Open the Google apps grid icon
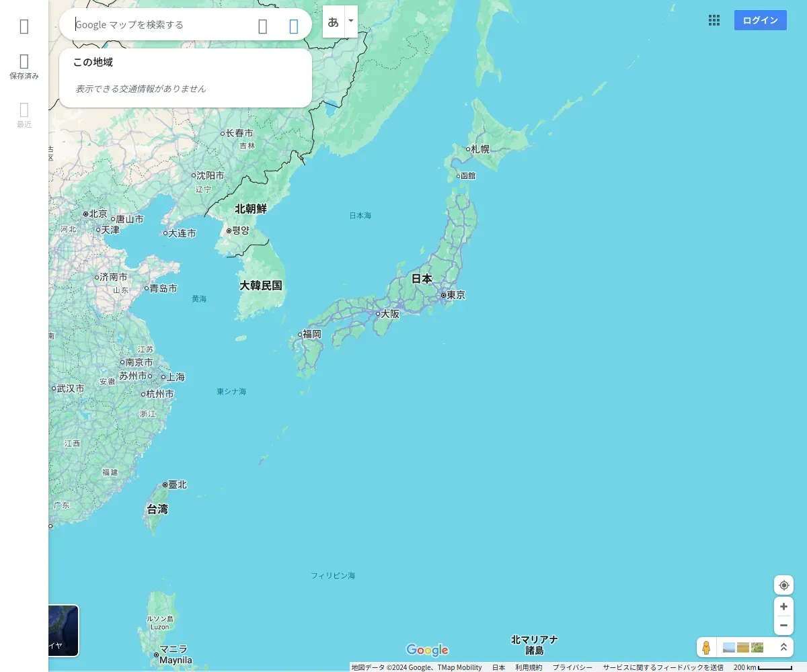The height and width of the screenshot is (672, 807). point(714,20)
